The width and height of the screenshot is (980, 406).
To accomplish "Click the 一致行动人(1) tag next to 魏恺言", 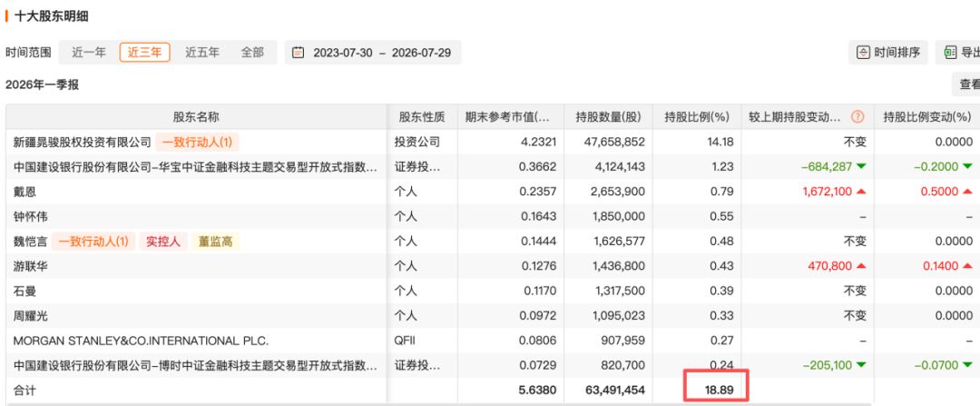I will [93, 242].
